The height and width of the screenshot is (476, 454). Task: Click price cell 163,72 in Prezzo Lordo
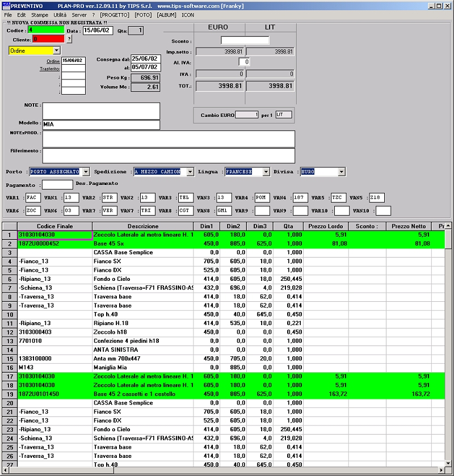click(326, 394)
